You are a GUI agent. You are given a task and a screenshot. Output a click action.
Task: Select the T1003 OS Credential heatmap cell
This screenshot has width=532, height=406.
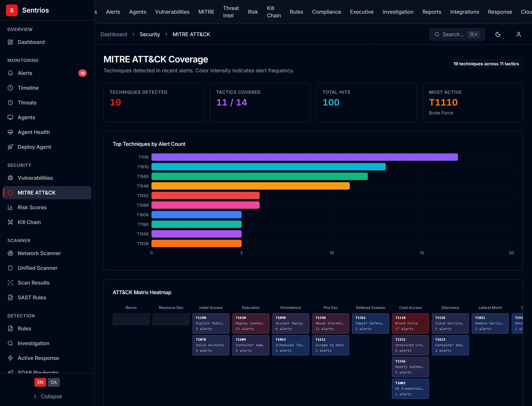click(x=410, y=389)
